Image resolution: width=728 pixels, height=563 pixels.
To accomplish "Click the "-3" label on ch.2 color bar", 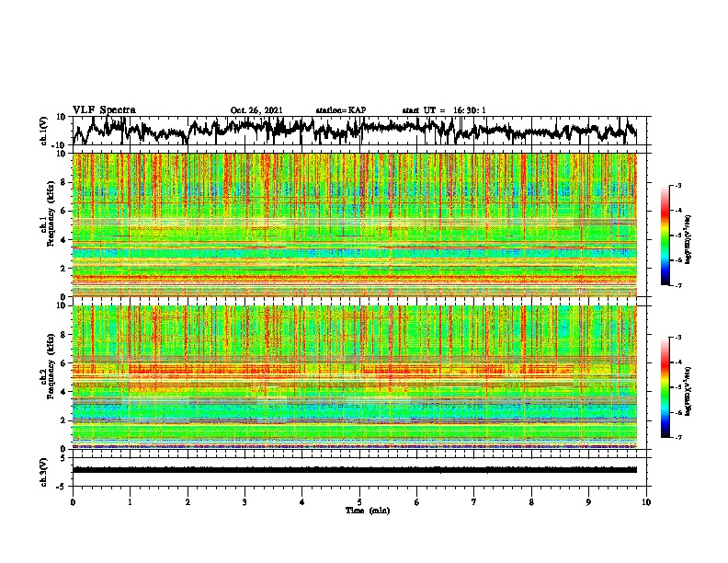I will 678,338.
